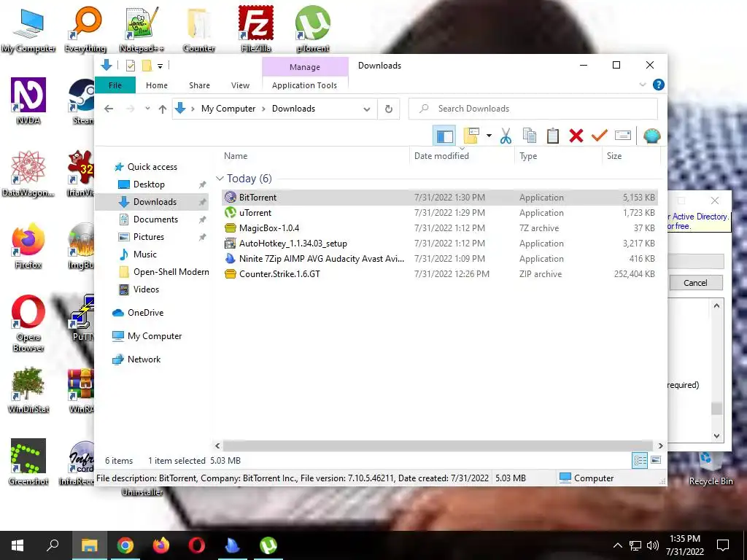Open Pictures in navigation pane
The height and width of the screenshot is (560, 747).
click(x=148, y=237)
